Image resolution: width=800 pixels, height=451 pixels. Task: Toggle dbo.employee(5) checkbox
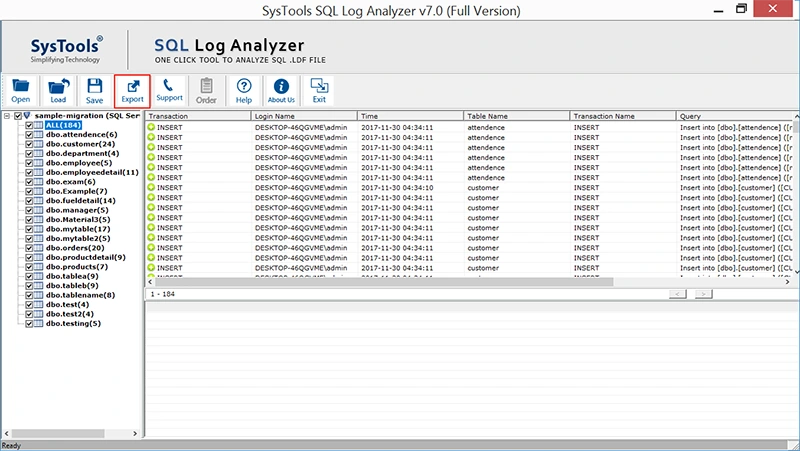pos(29,163)
